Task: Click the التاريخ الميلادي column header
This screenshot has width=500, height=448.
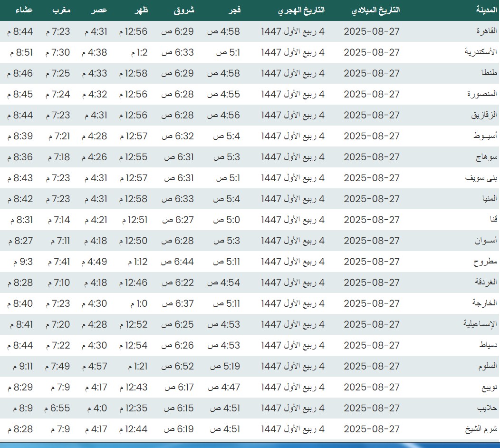Action: pyautogui.click(x=375, y=10)
